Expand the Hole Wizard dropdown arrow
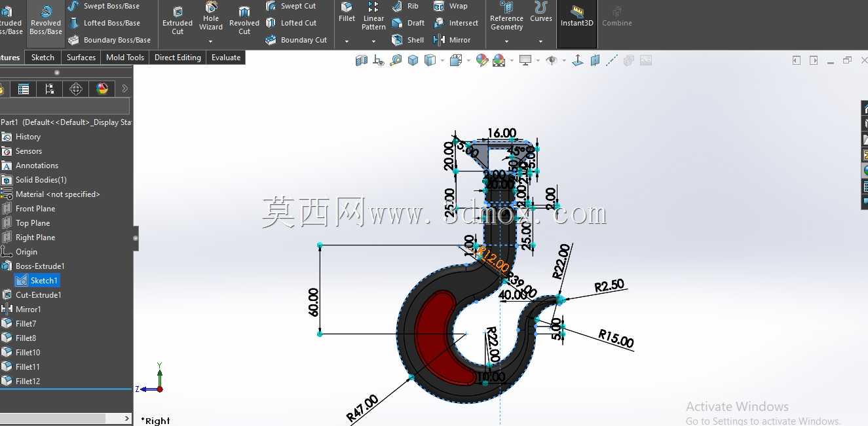 pyautogui.click(x=211, y=41)
